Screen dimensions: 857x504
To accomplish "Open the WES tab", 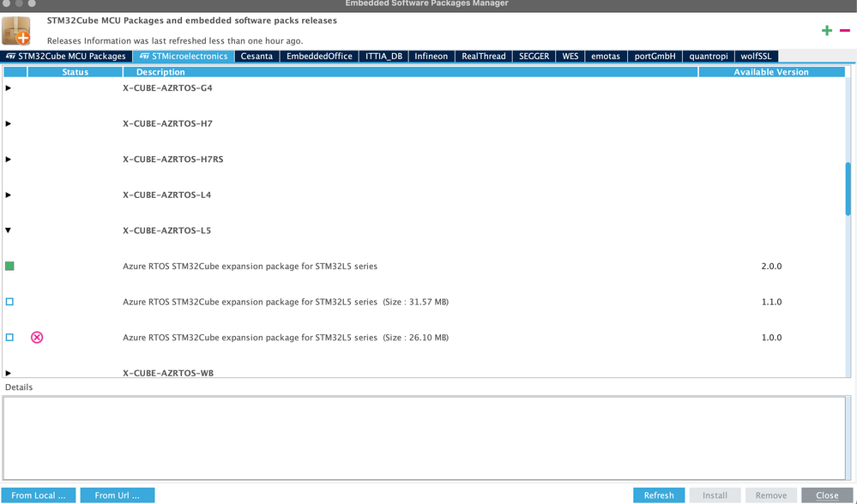I will 570,57.
